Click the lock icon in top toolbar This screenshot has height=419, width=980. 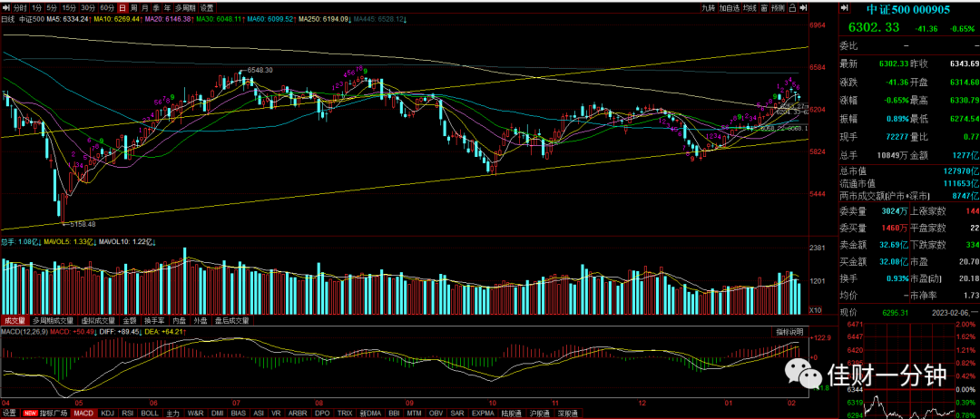792,8
